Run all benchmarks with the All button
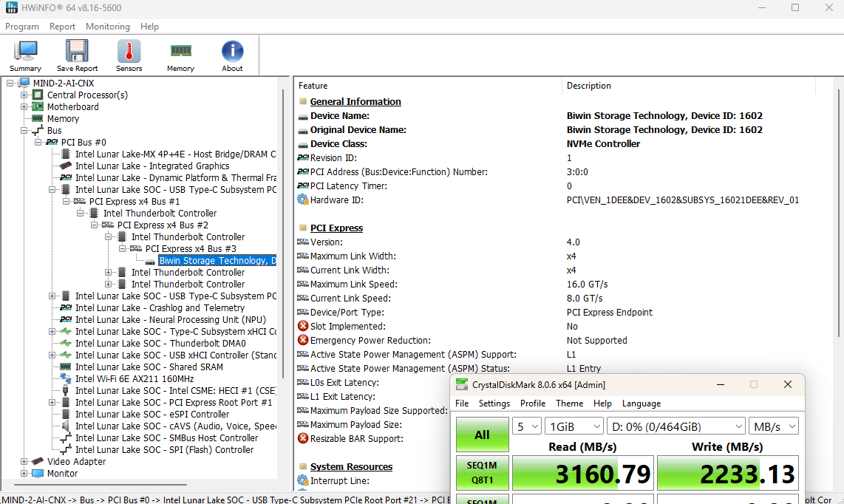The width and height of the screenshot is (844, 504). (x=483, y=435)
